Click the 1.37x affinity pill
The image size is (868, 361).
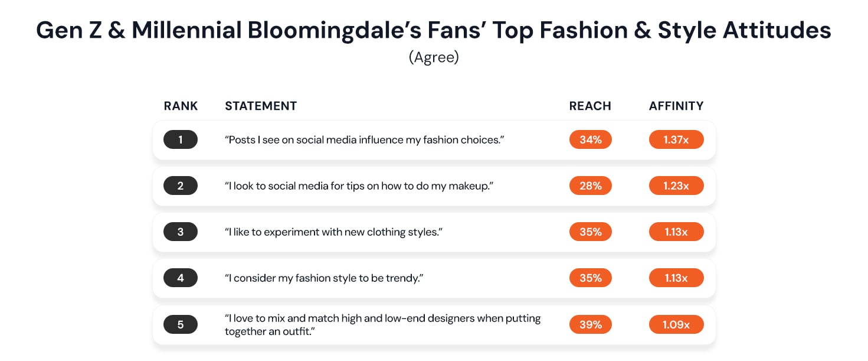click(x=676, y=140)
